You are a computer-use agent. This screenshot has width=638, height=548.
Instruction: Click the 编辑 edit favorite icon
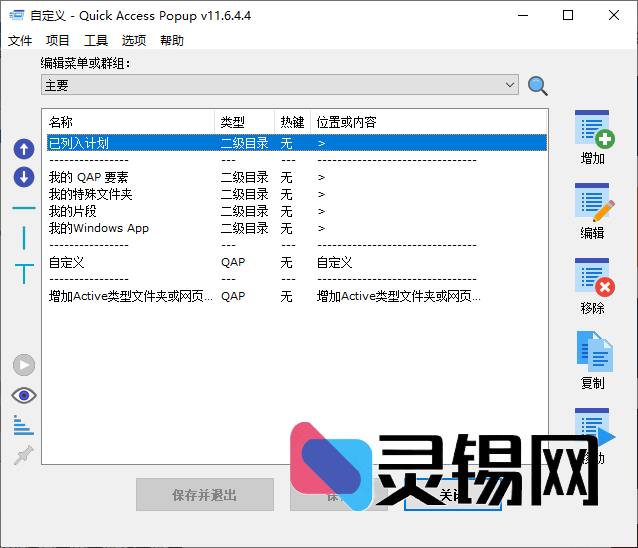pyautogui.click(x=594, y=202)
